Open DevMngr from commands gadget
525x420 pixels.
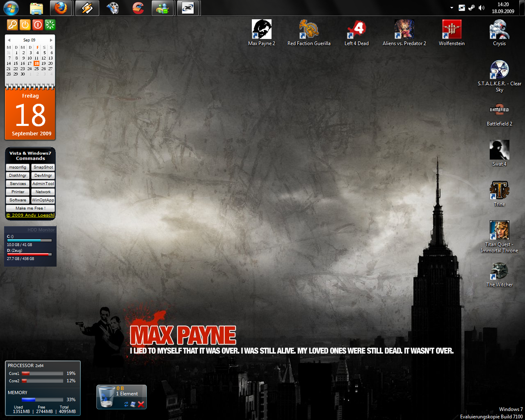43,176
